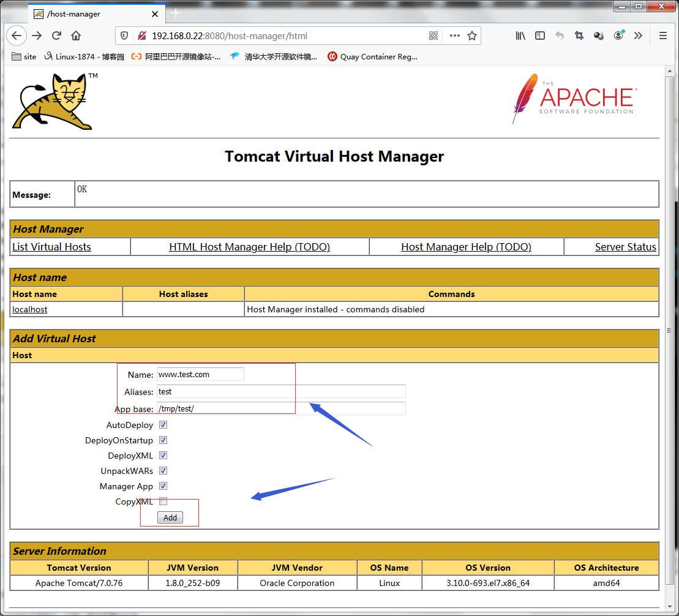Open the account avatar icon
This screenshot has width=679, height=616.
(619, 36)
